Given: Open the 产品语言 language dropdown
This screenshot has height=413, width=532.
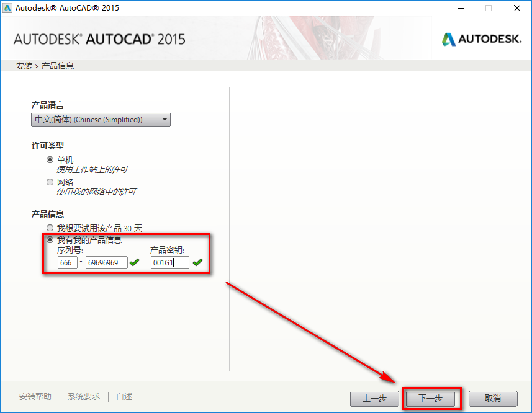Looking at the screenshot, I should click(99, 119).
